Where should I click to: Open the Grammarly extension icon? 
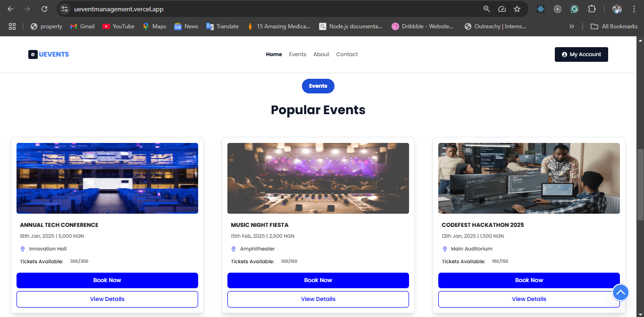pos(575,9)
